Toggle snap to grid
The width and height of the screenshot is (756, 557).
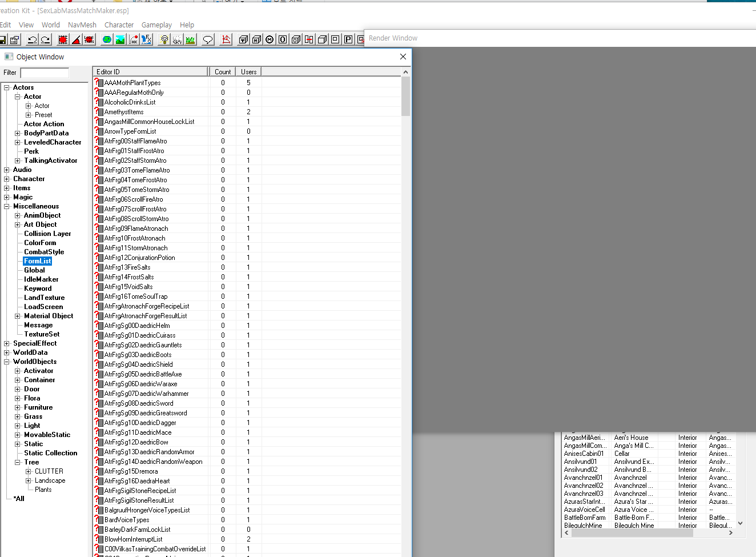click(63, 39)
